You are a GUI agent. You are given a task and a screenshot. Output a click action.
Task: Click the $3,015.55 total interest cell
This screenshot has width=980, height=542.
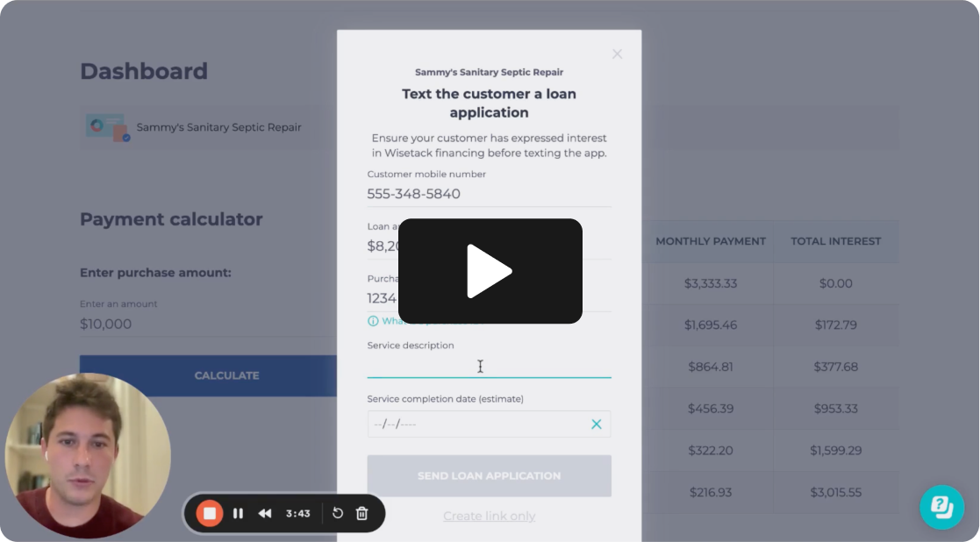pyautogui.click(x=835, y=493)
